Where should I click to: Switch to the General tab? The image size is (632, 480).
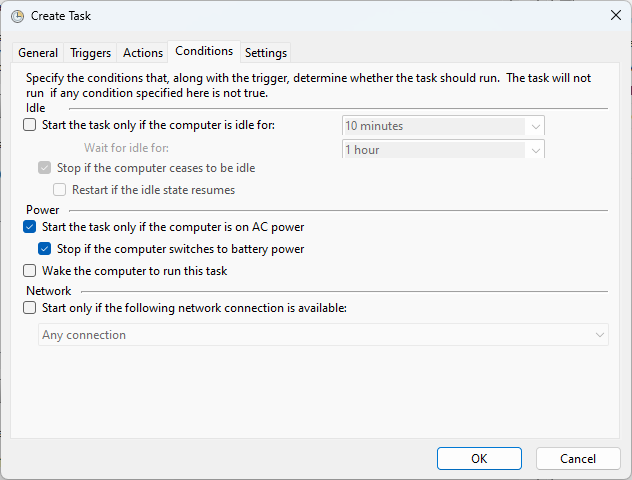pyautogui.click(x=38, y=53)
